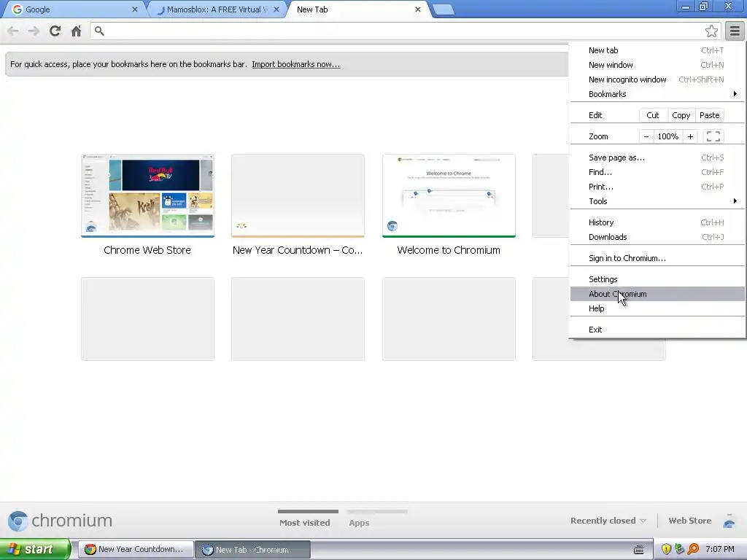Expand the Bookmarks submenu
The height and width of the screenshot is (560, 747).
[x=657, y=94]
